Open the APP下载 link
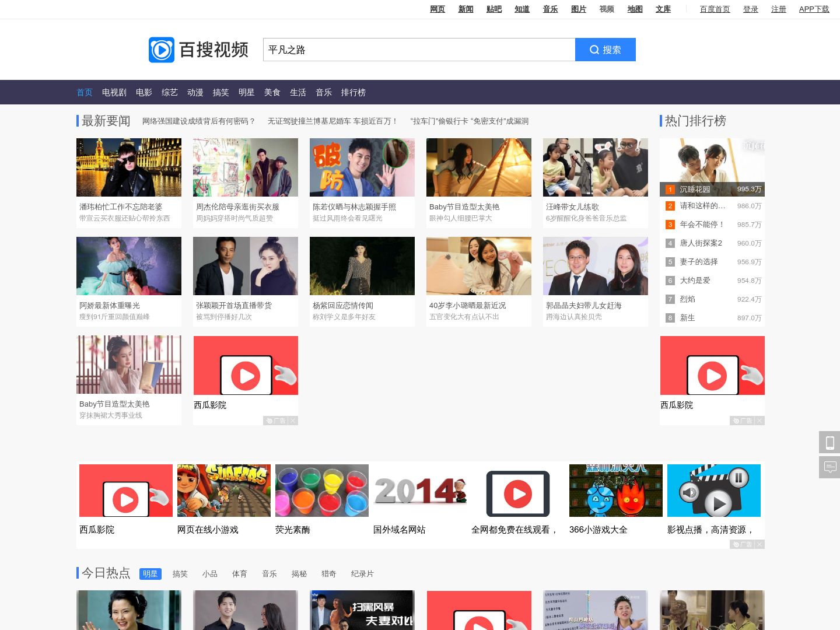Image resolution: width=840 pixels, height=630 pixels. (x=814, y=9)
